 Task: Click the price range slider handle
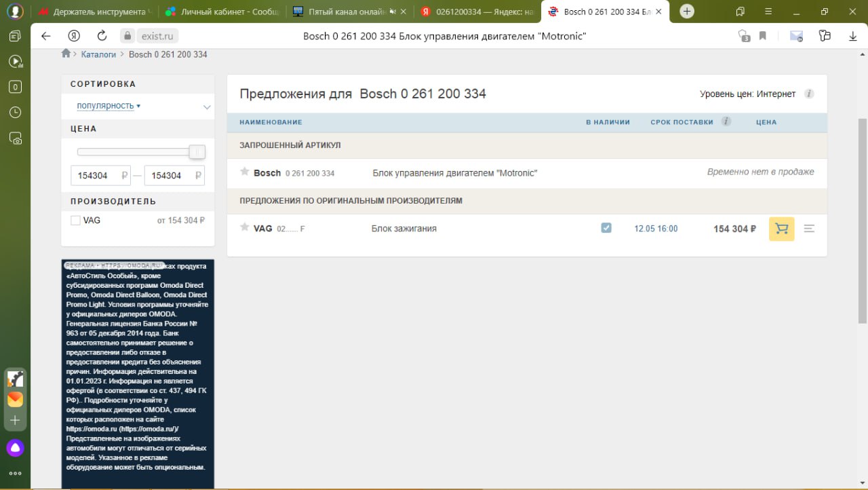coord(197,152)
